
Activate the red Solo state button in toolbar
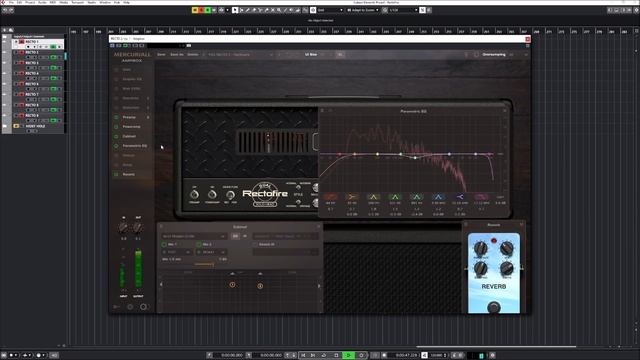(x=201, y=10)
